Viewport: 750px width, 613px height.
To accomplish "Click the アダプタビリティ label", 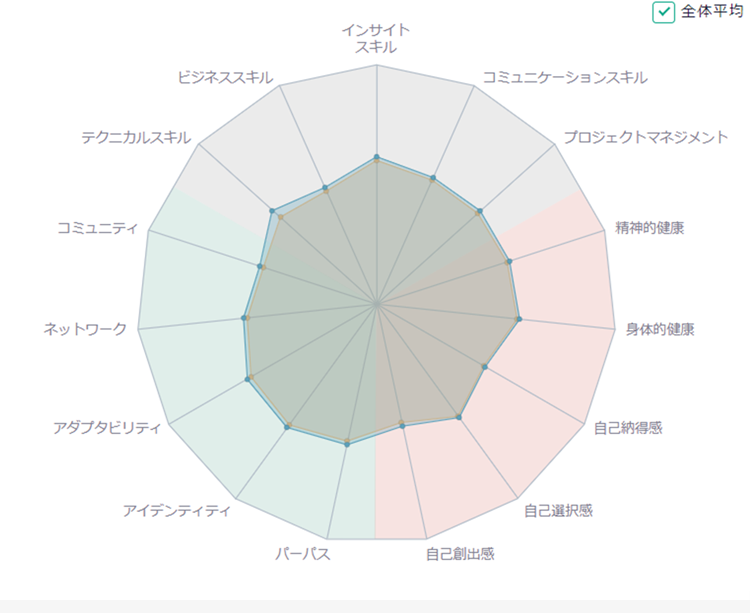I will (107, 427).
